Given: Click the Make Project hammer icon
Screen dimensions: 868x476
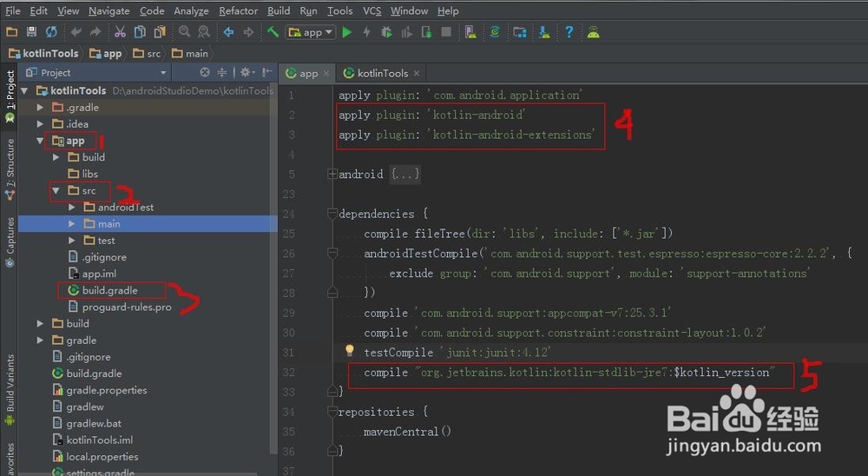Looking at the screenshot, I should click(273, 32).
